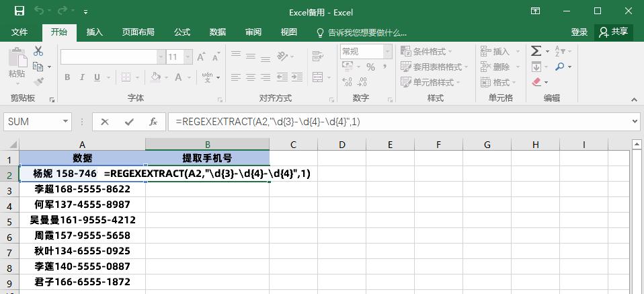Toggle top align icon

(236, 55)
